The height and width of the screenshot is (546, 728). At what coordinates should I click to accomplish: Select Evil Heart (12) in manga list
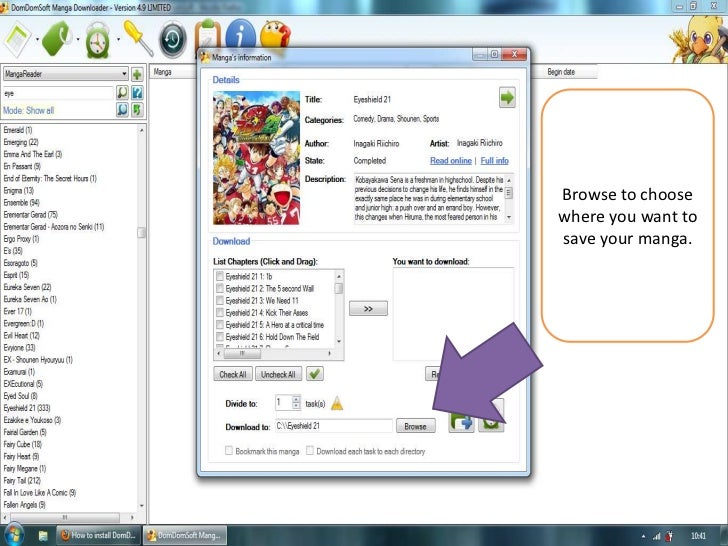pos(21,335)
